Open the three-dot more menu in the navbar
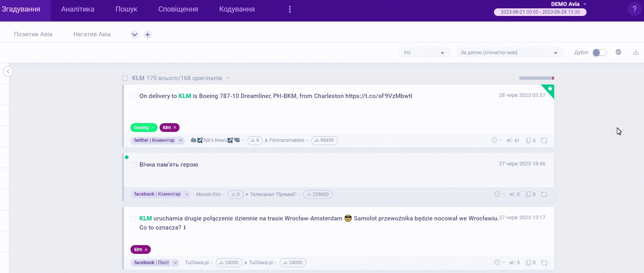The height and width of the screenshot is (273, 644). (290, 9)
